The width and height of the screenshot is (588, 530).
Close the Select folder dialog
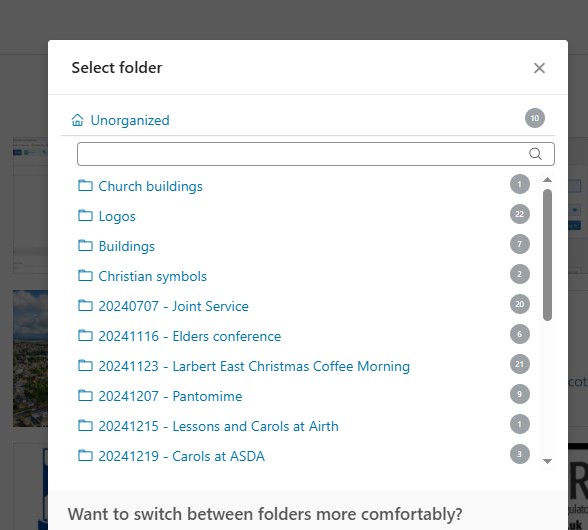click(539, 68)
